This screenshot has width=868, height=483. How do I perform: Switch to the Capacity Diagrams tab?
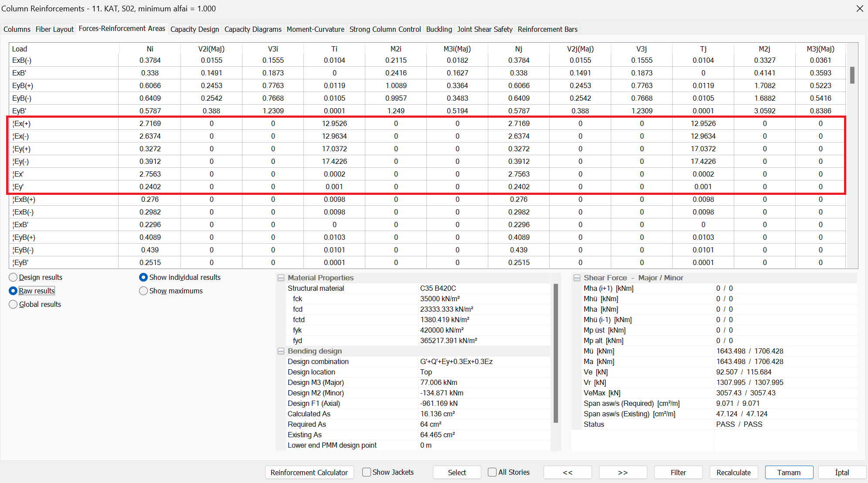coord(253,29)
